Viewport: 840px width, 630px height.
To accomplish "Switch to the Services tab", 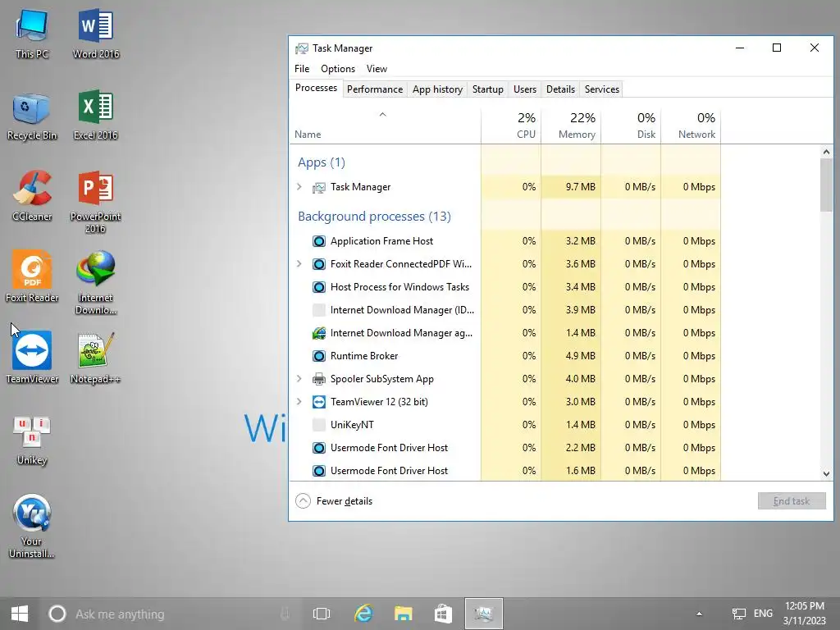I will [x=601, y=89].
